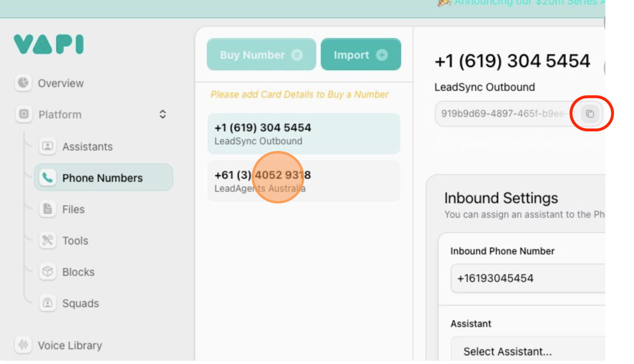
Task: Click the Platform chip icon
Action: coord(23,114)
